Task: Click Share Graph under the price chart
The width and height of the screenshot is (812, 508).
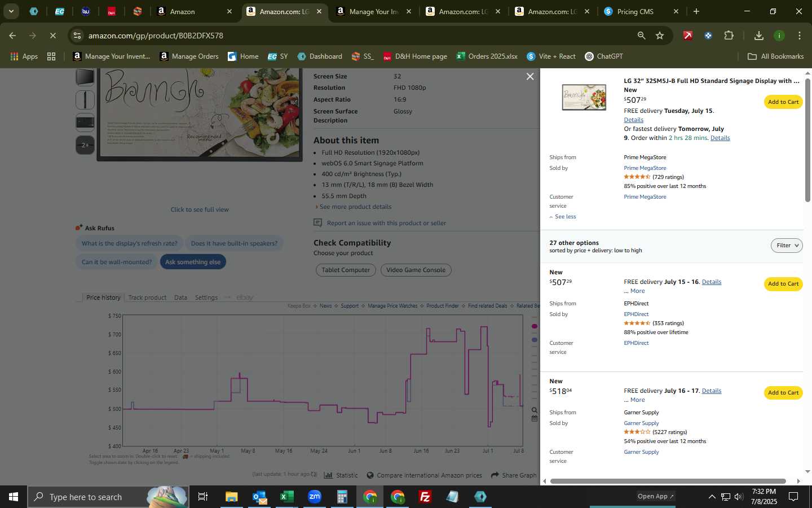Action: click(x=514, y=475)
